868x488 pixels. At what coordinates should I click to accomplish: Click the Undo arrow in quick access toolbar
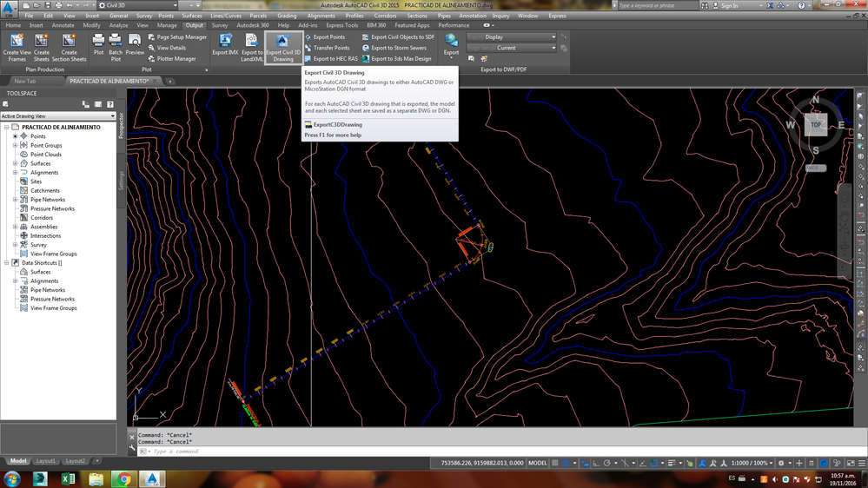[70, 5]
